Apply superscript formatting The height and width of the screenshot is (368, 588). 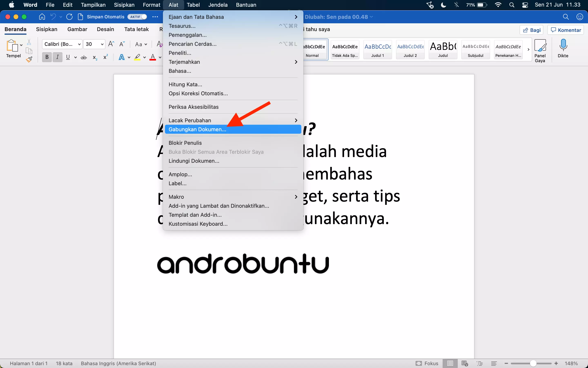105,57
